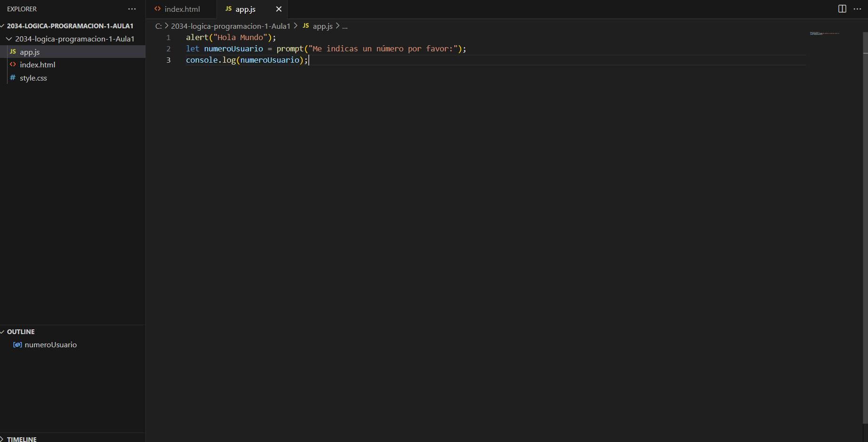This screenshot has width=868, height=442.
Task: Click the code minimap preview
Action: point(824,33)
